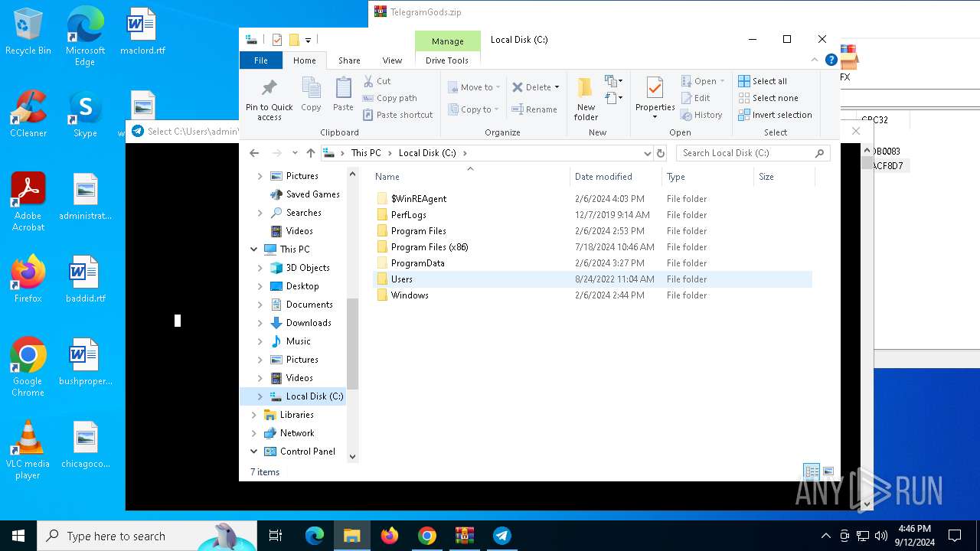The height and width of the screenshot is (551, 980).
Task: Select the Users folder
Action: click(x=592, y=279)
